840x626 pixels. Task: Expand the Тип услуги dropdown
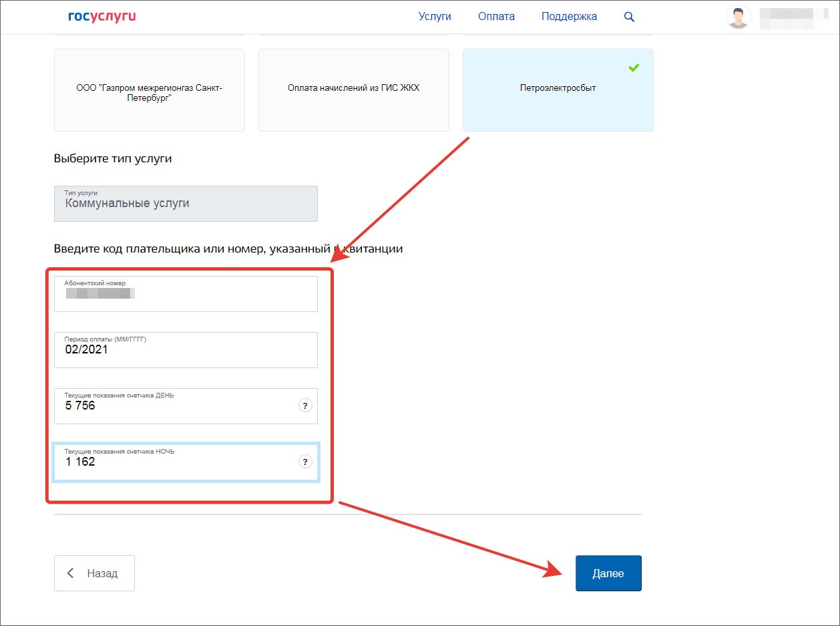pos(186,204)
